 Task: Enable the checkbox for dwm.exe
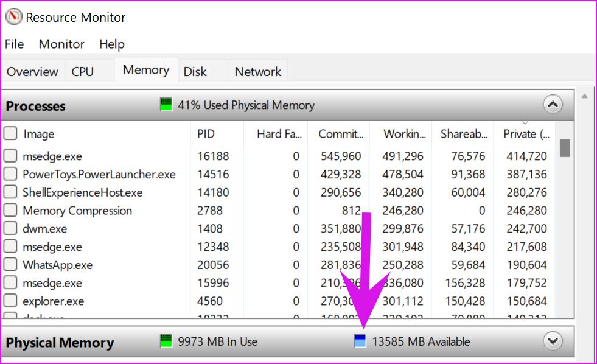pos(10,228)
